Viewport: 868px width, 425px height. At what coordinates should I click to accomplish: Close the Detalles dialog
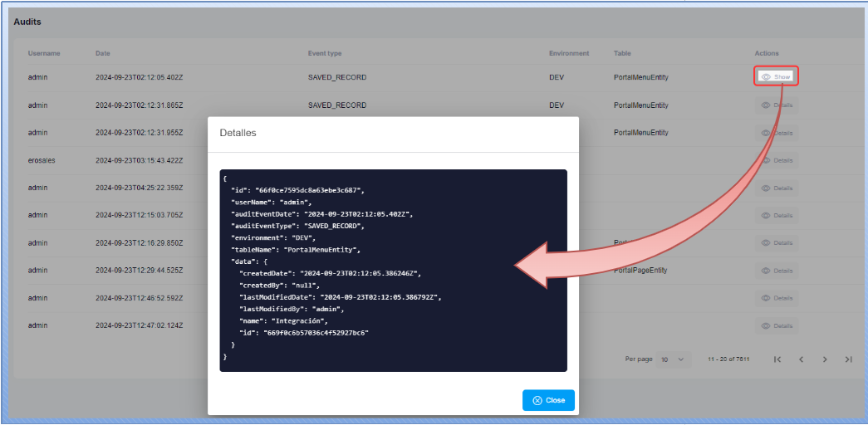click(548, 400)
